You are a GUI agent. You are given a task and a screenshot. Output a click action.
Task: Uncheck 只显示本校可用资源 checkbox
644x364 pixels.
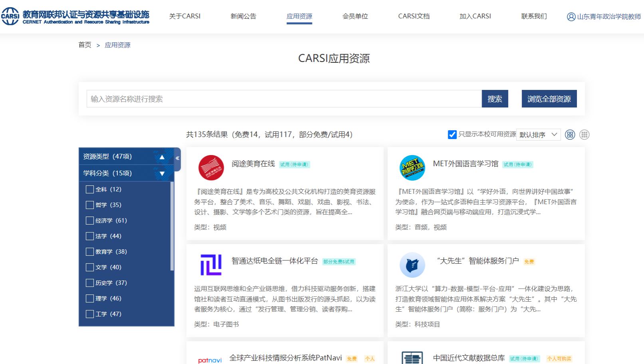click(452, 135)
